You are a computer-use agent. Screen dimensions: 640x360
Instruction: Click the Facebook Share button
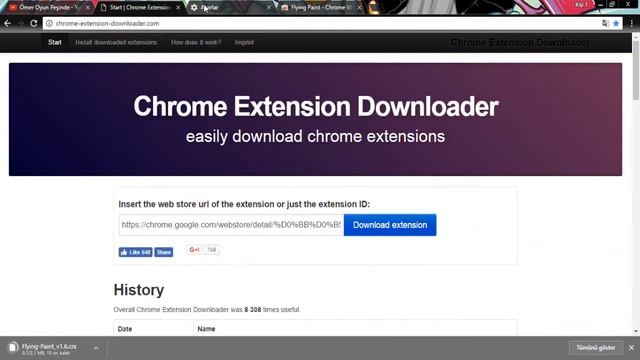pos(164,252)
